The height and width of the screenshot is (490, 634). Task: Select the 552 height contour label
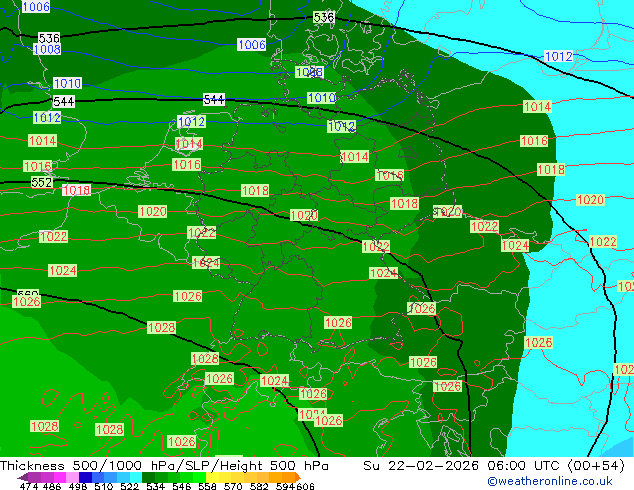pyautogui.click(x=42, y=182)
